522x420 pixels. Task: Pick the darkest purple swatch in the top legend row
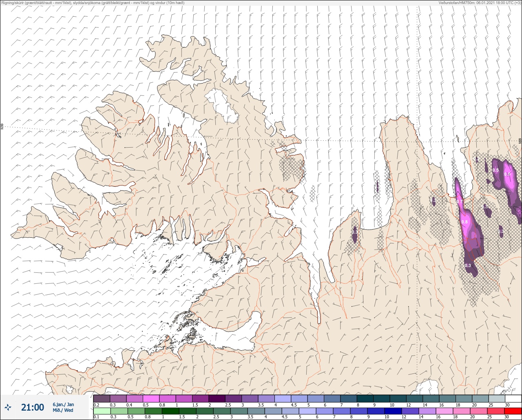[217, 398]
